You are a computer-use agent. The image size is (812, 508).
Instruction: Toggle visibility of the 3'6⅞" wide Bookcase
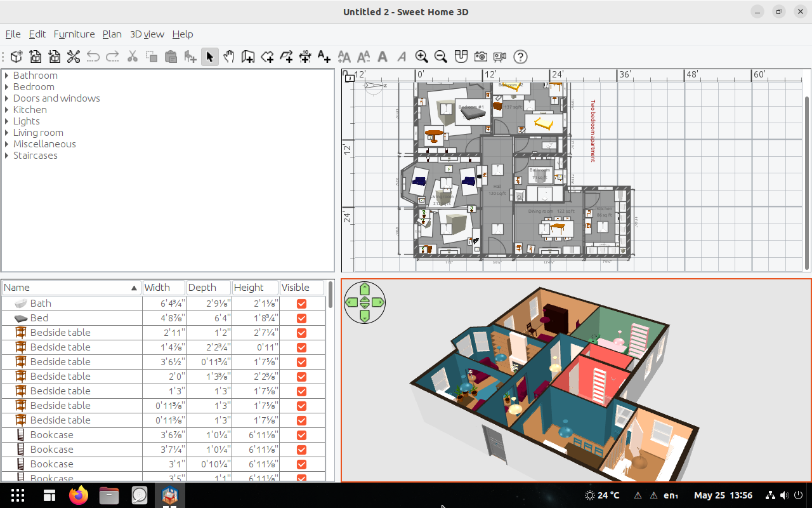point(302,435)
